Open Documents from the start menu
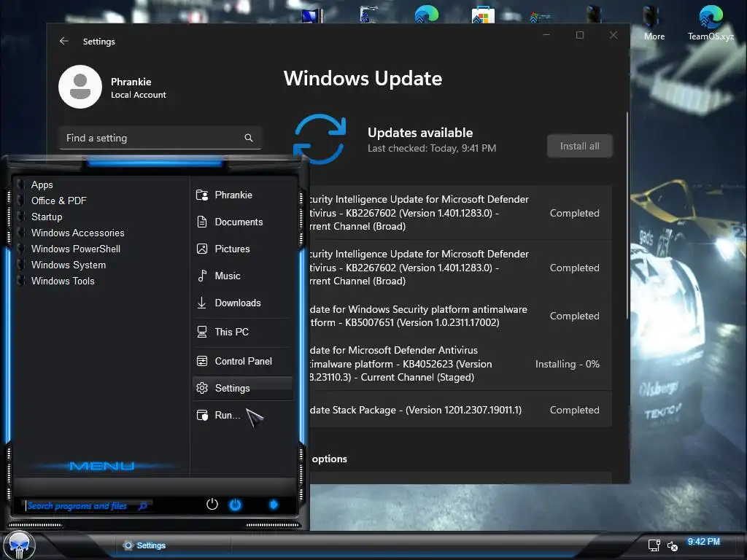The image size is (747, 560). tap(242, 222)
